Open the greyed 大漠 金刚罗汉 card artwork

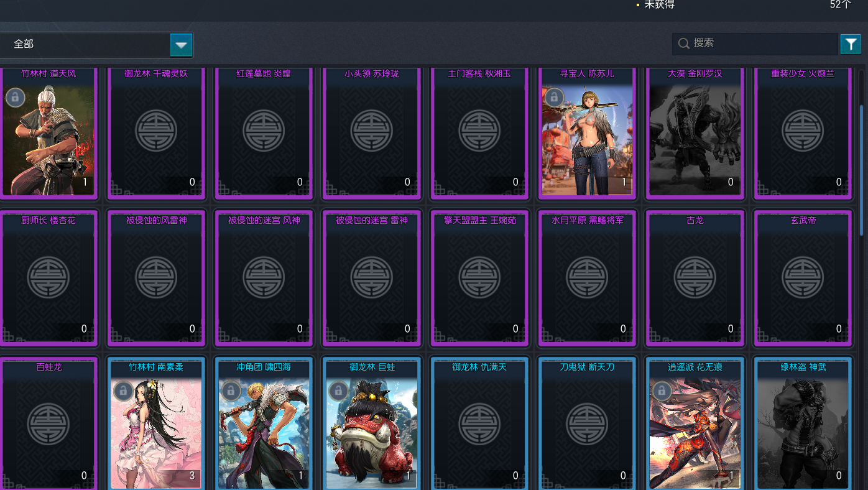pos(695,139)
